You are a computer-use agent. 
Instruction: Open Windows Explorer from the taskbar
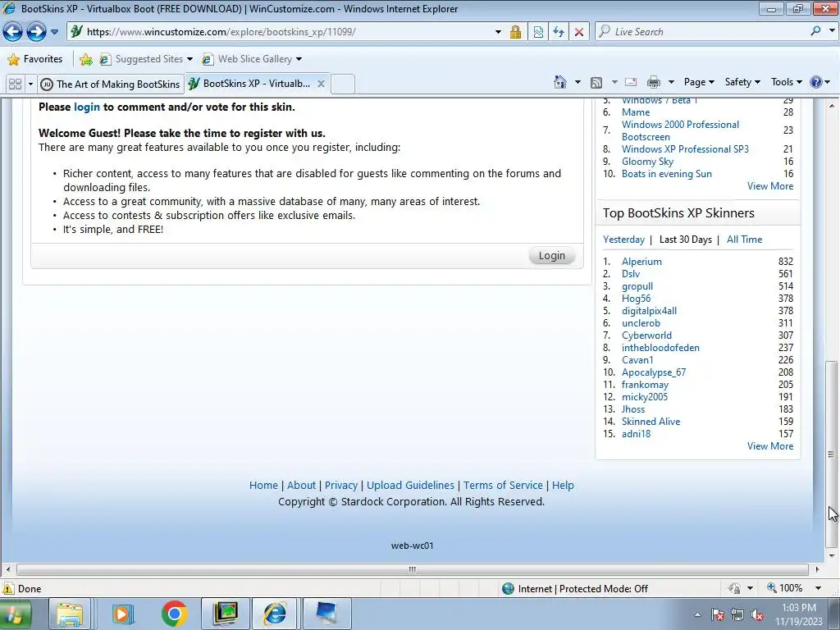click(70, 614)
